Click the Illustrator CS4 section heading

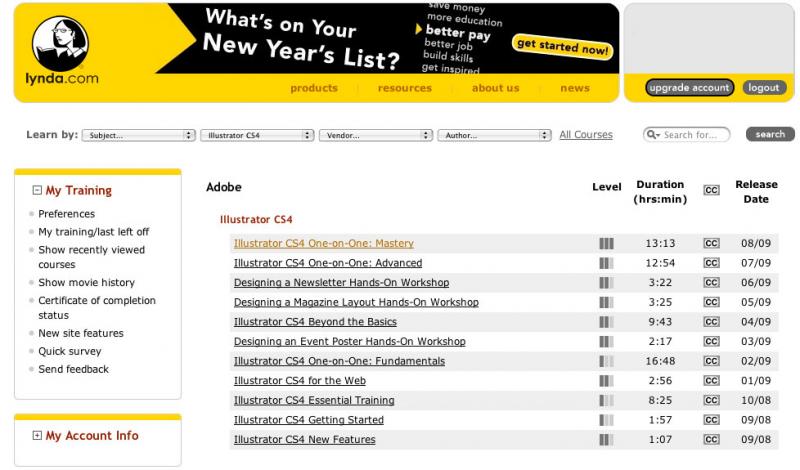coord(256,219)
